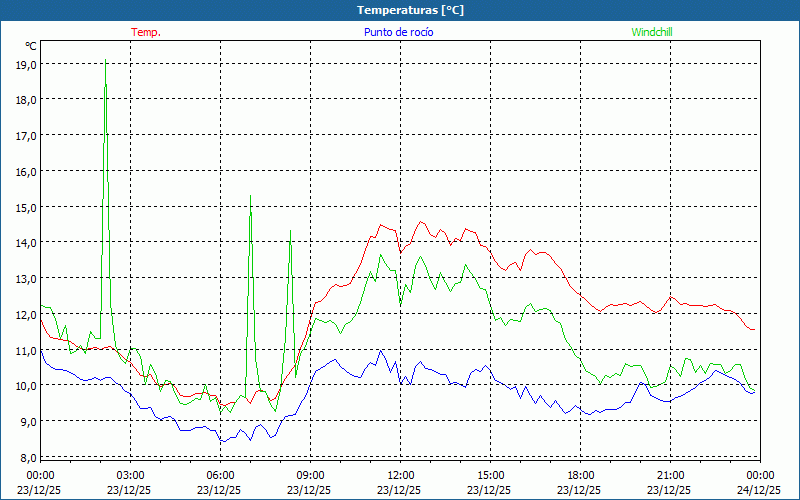This screenshot has height=500, width=800.
Task: Select the green Windchill legend label
Action: click(x=652, y=32)
